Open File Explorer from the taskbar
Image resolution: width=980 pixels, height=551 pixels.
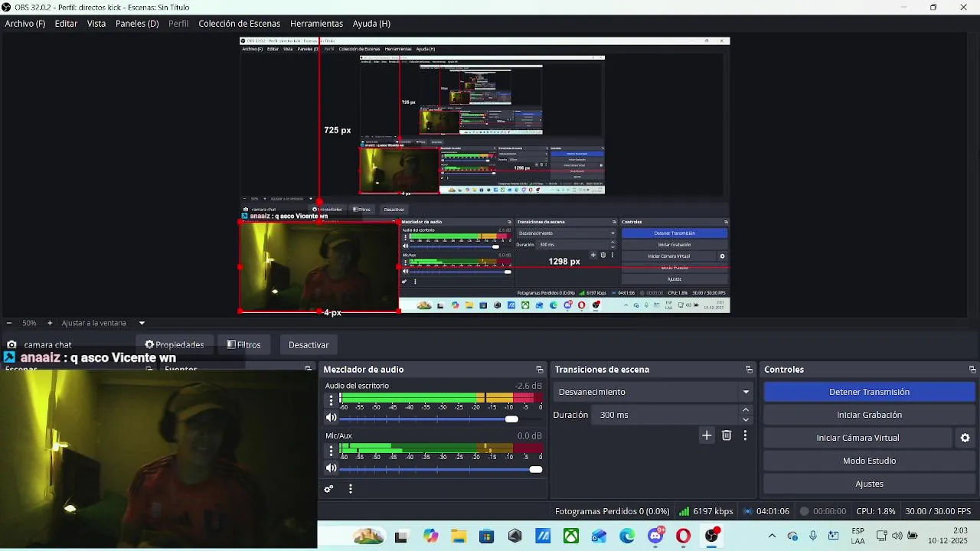click(459, 536)
